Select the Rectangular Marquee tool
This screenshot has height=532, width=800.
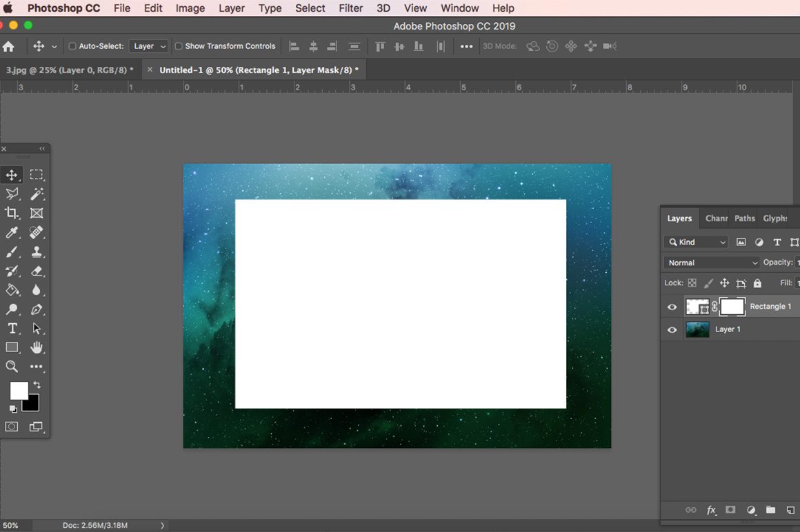pos(37,175)
